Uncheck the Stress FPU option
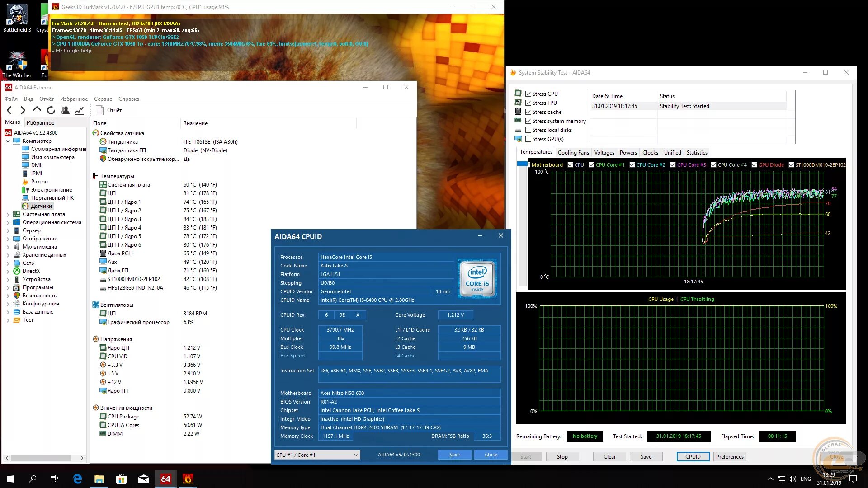The height and width of the screenshot is (488, 868). [x=528, y=103]
